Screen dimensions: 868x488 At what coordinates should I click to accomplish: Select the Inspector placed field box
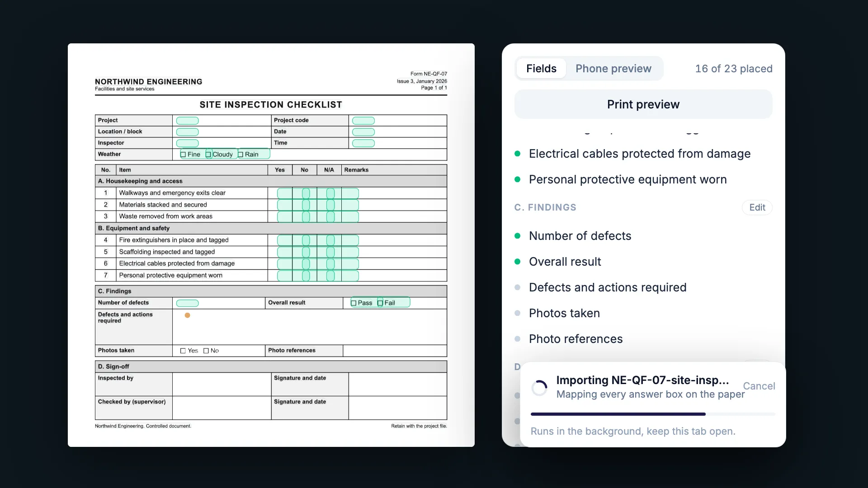187,143
